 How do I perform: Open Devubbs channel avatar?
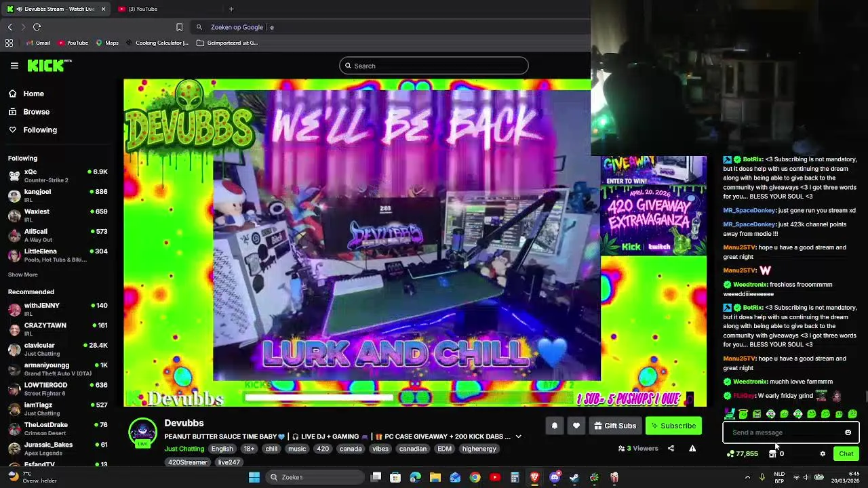tap(142, 432)
